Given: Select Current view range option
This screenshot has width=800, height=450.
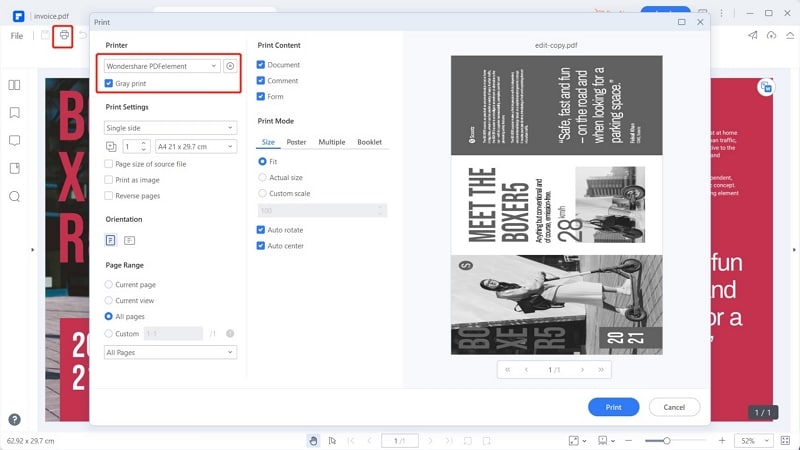Looking at the screenshot, I should (109, 300).
